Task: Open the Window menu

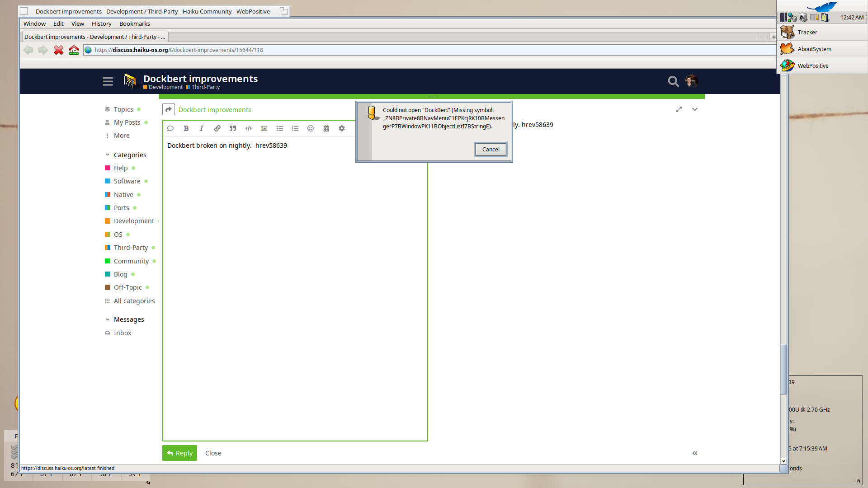Action: tap(34, 23)
